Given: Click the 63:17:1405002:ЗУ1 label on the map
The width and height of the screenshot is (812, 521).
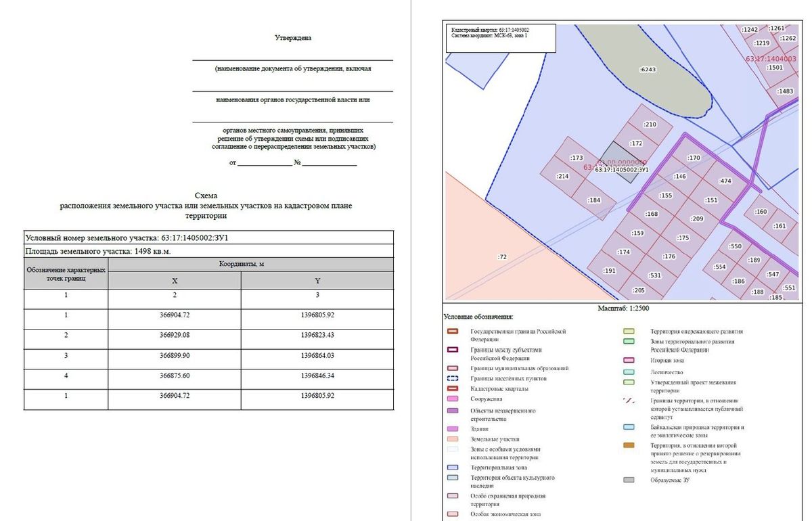Looking at the screenshot, I should pyautogui.click(x=622, y=170).
